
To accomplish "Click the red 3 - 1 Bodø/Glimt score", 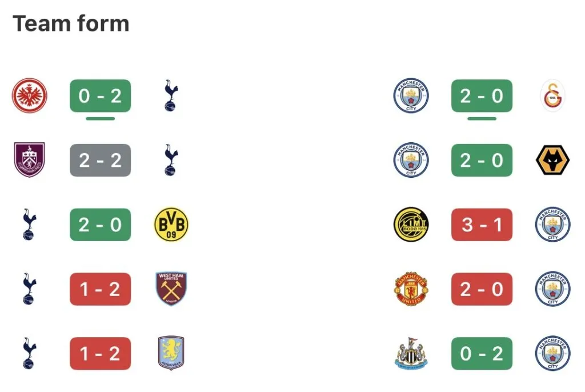I will click(482, 225).
